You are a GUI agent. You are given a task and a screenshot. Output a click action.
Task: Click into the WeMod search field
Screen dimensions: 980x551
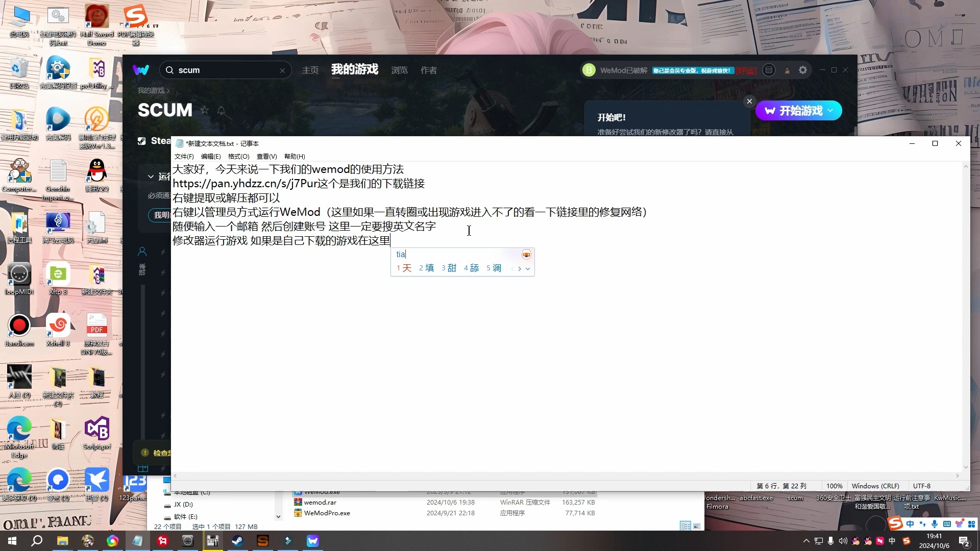226,70
